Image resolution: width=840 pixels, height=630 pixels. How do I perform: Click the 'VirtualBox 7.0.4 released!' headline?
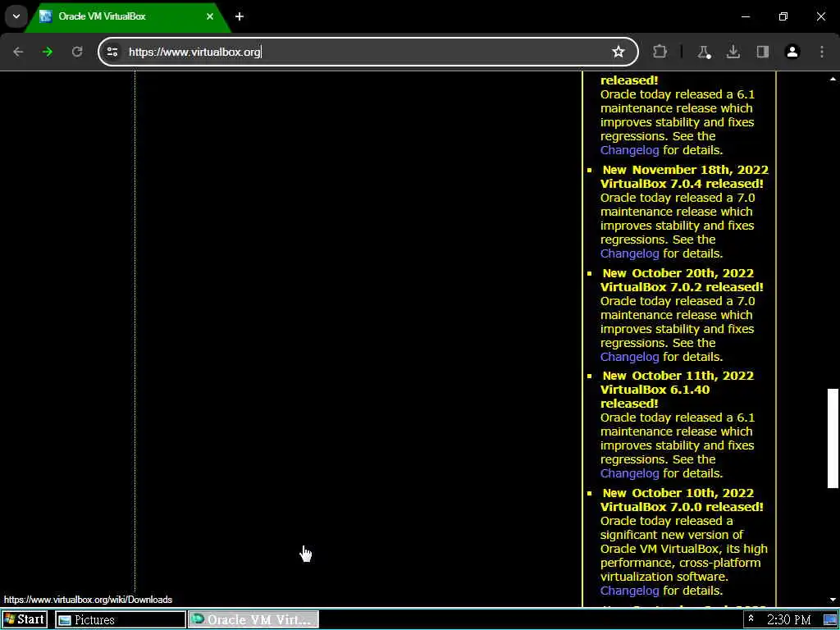click(x=682, y=184)
